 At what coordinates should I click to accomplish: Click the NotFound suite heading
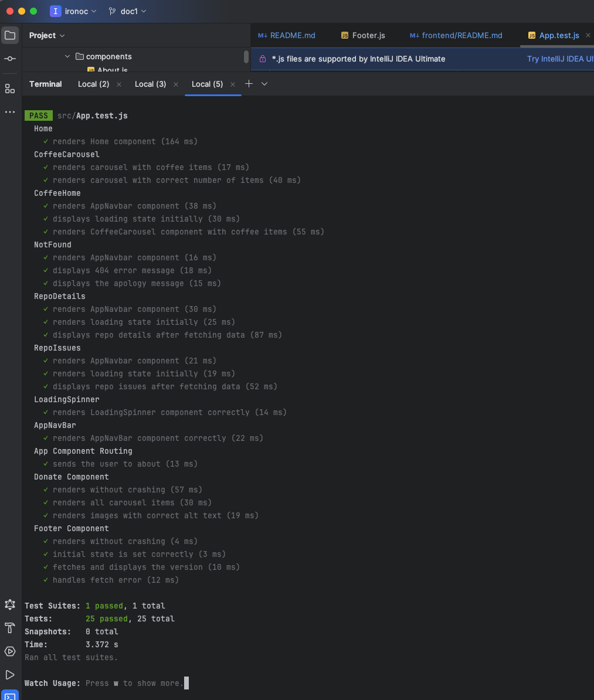(x=53, y=244)
